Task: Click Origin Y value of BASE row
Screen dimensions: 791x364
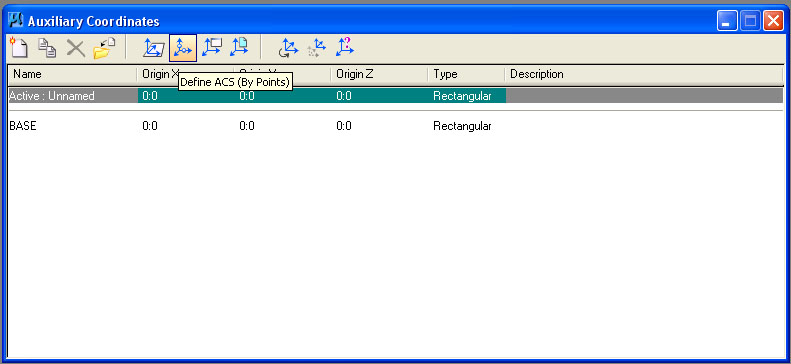Action: [247, 126]
